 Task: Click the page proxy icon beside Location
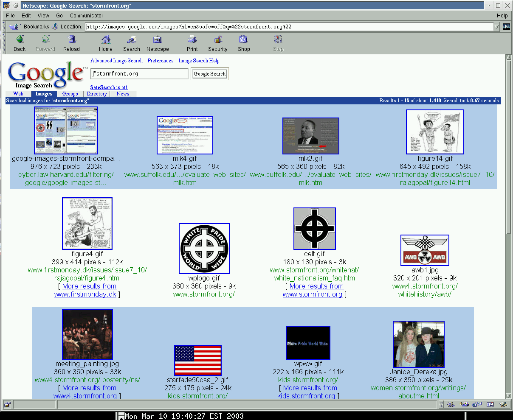(55, 26)
